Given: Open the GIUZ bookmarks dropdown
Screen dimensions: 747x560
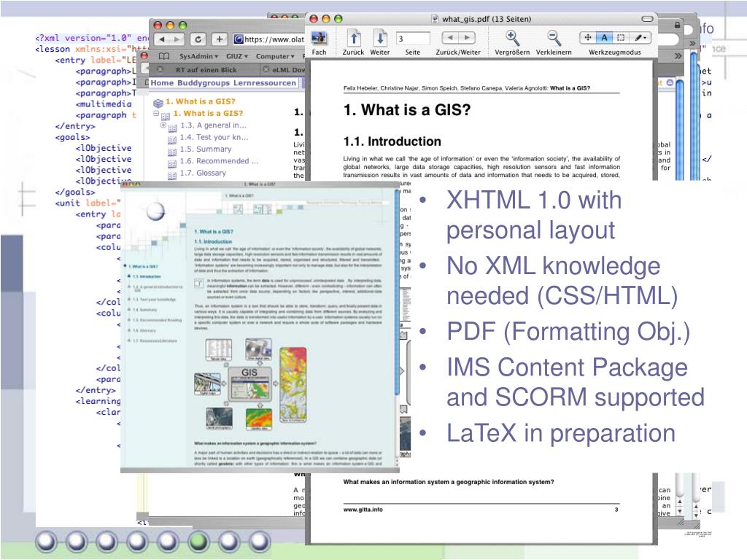Looking at the screenshot, I should click(x=237, y=56).
